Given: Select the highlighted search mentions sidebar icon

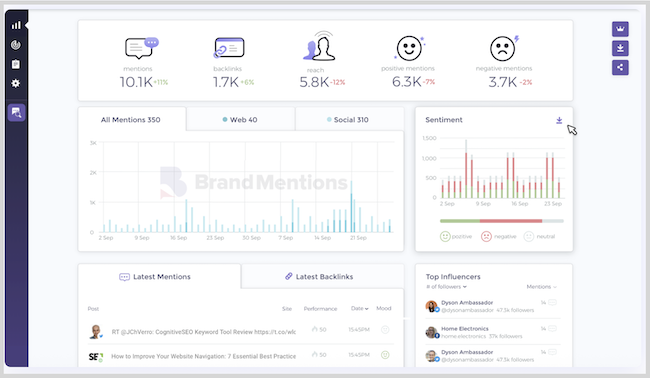Looking at the screenshot, I should [17, 112].
